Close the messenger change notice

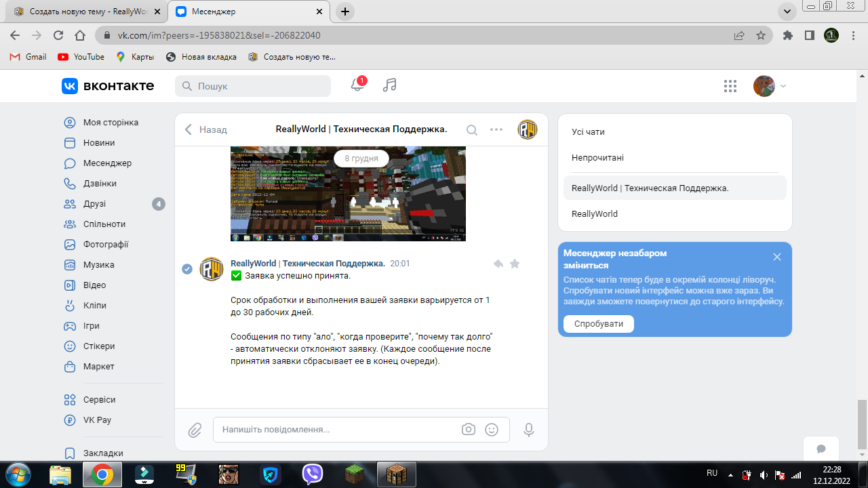click(x=777, y=257)
